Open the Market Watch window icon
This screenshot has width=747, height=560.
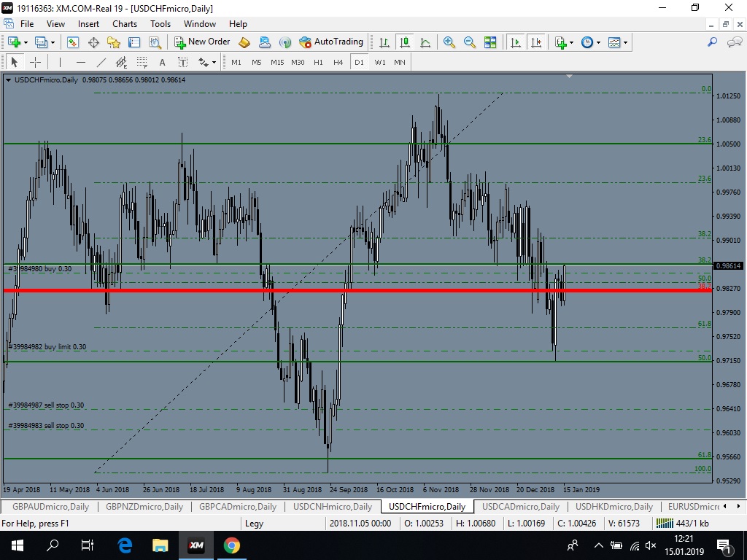pos(73,42)
